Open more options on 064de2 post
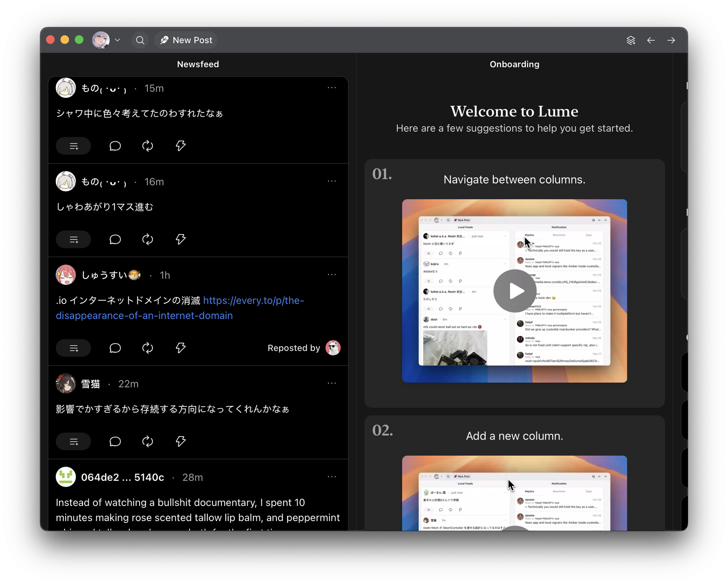728x584 pixels. click(332, 477)
